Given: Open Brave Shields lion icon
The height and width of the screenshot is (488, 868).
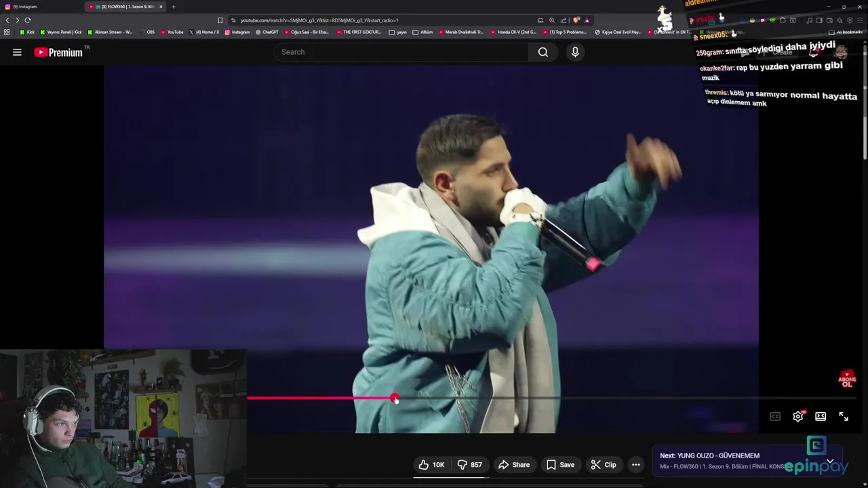Looking at the screenshot, I should point(576,20).
